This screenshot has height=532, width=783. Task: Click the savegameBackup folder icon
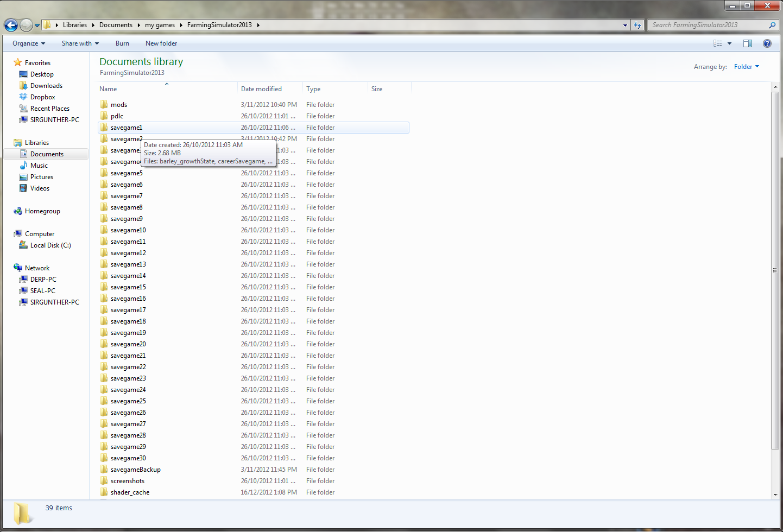[x=104, y=470]
